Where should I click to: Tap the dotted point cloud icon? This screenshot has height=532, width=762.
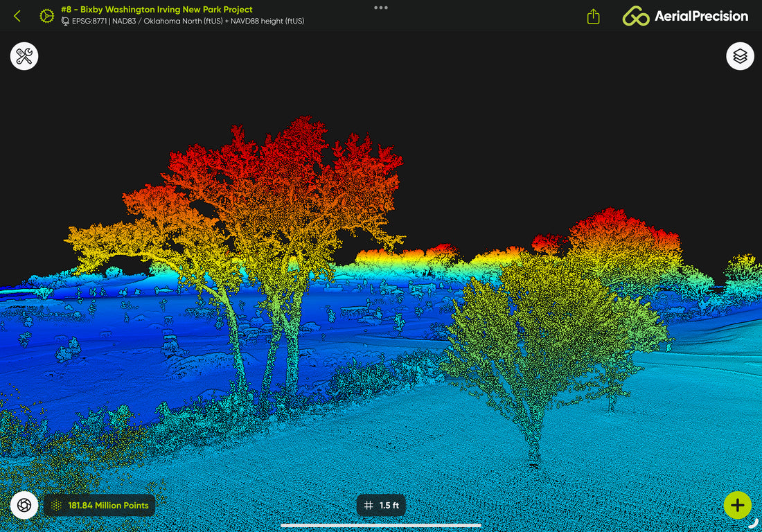56,506
